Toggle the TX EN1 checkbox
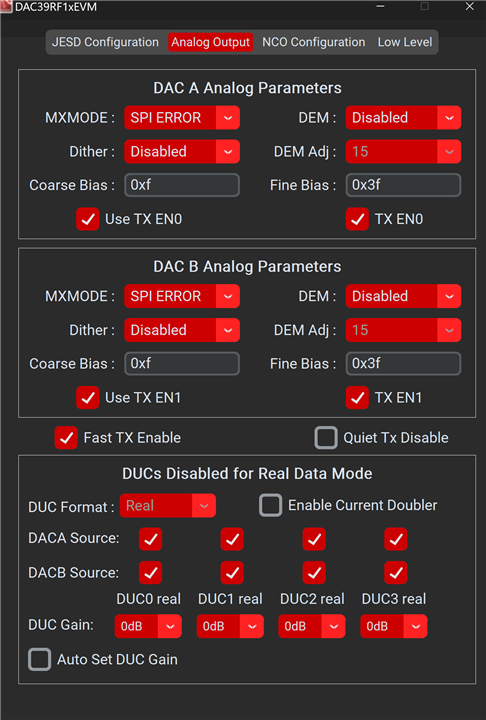The height and width of the screenshot is (720, 486). [x=357, y=398]
